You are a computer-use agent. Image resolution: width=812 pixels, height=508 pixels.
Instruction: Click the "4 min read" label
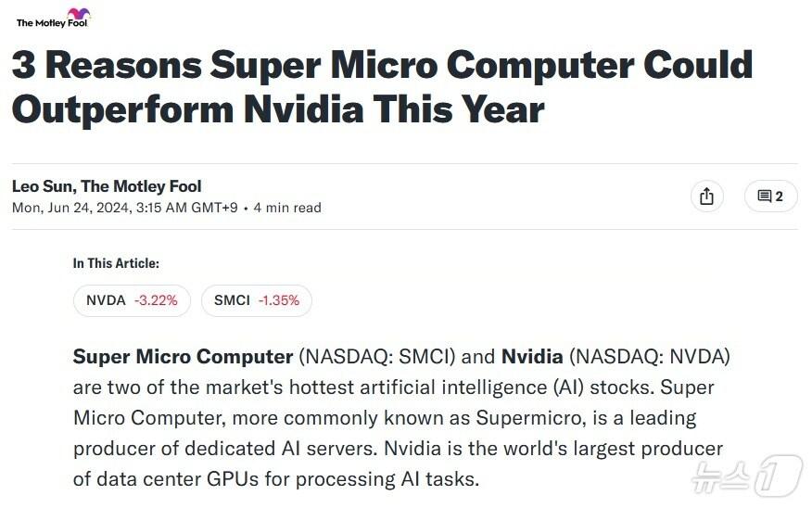(x=287, y=208)
